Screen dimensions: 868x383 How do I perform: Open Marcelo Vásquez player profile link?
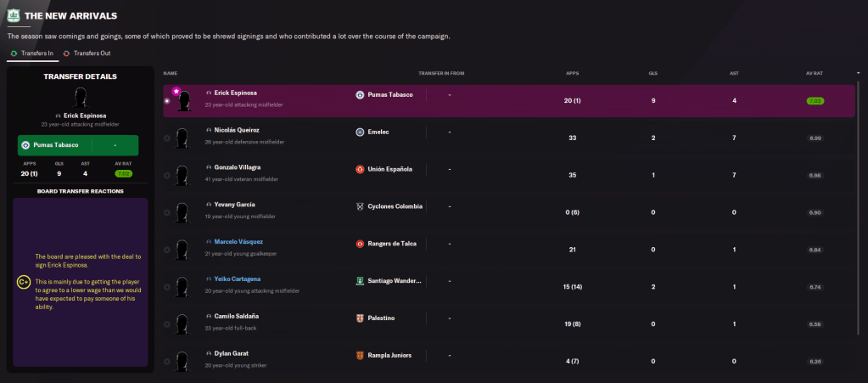[238, 241]
